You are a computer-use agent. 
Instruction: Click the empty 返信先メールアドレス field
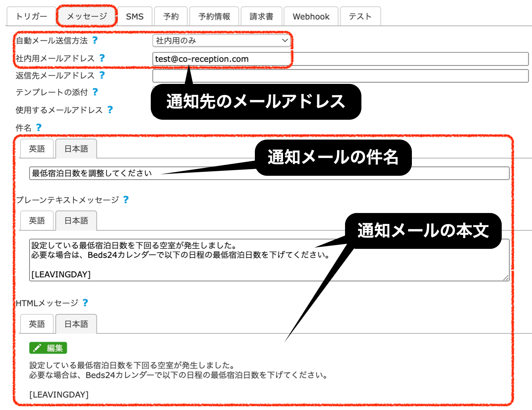[340, 76]
